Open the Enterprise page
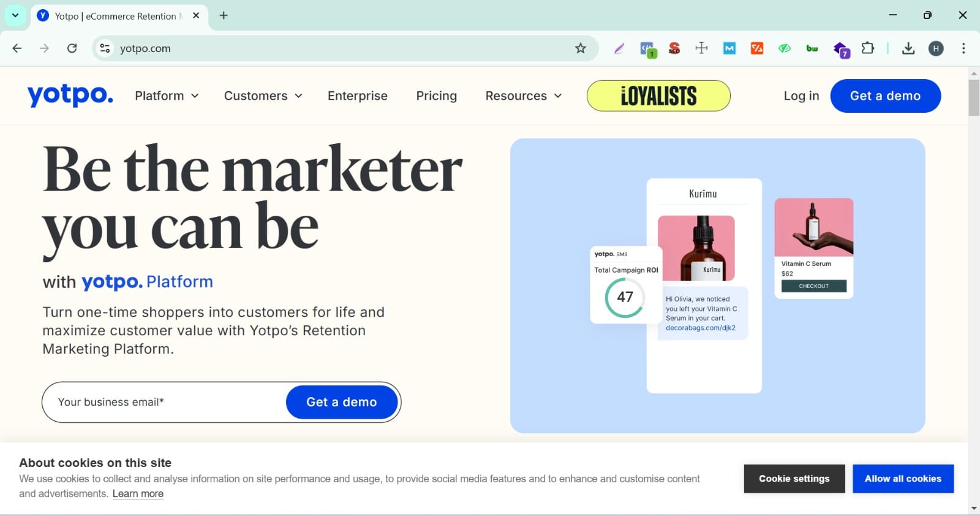Screen dimensions: 980x516 (358, 96)
